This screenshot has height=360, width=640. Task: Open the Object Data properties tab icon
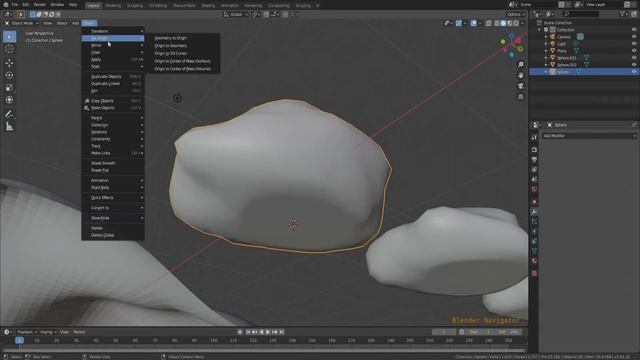(534, 251)
